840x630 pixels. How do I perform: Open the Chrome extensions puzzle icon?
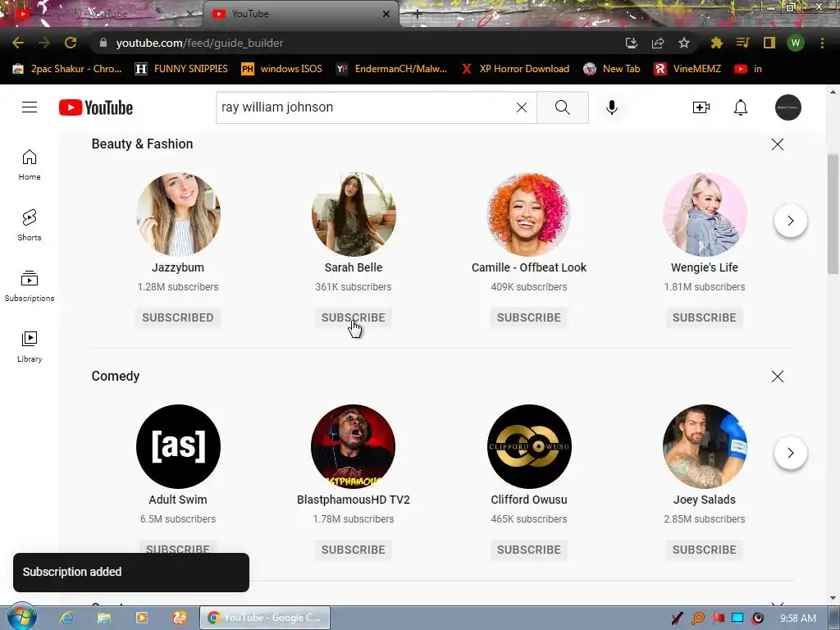[716, 43]
